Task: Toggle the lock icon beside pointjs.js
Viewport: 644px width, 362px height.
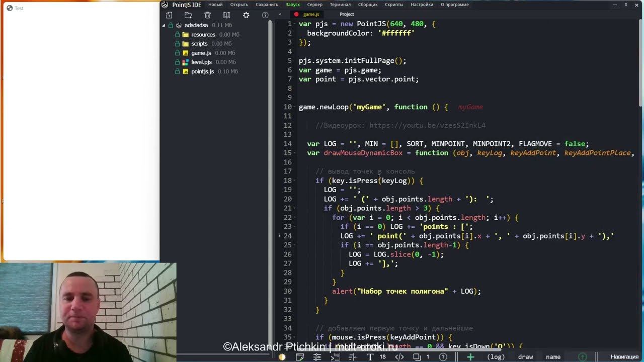Action: coord(177,71)
